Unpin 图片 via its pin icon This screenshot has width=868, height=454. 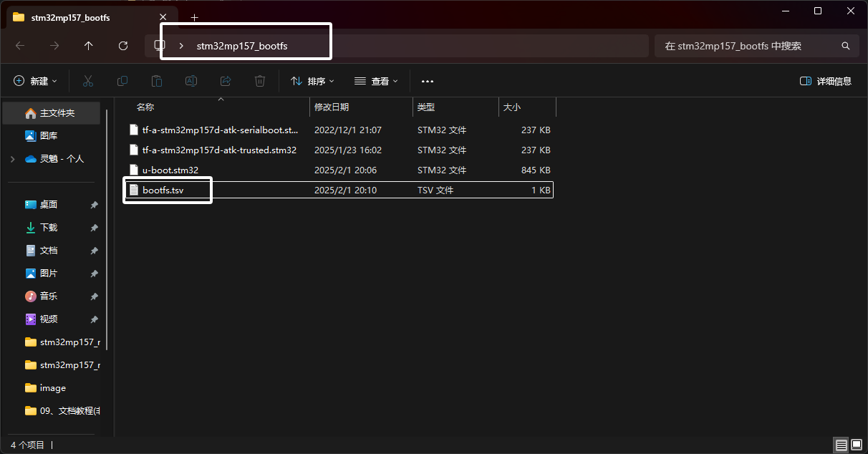tap(94, 274)
